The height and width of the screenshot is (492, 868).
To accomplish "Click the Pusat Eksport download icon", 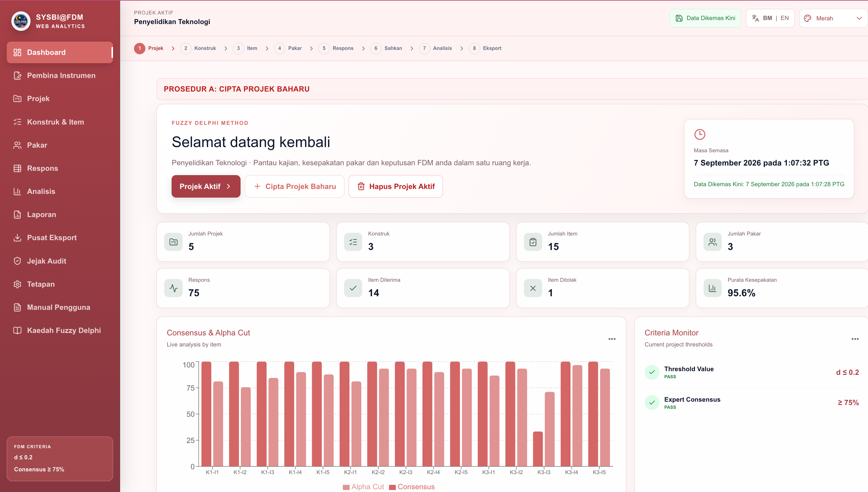I will [x=17, y=238].
